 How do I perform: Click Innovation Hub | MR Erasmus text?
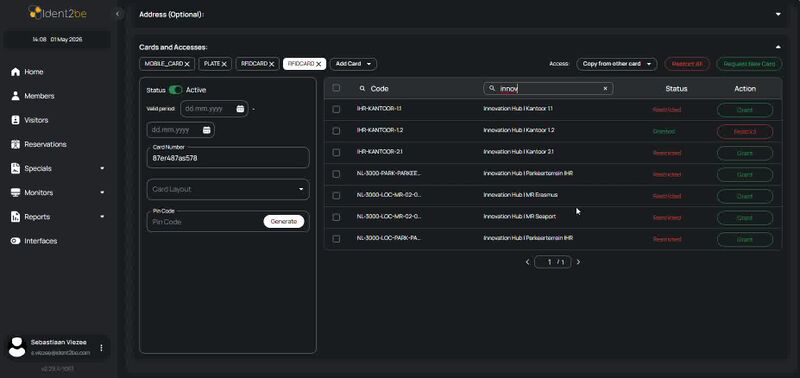(520, 195)
